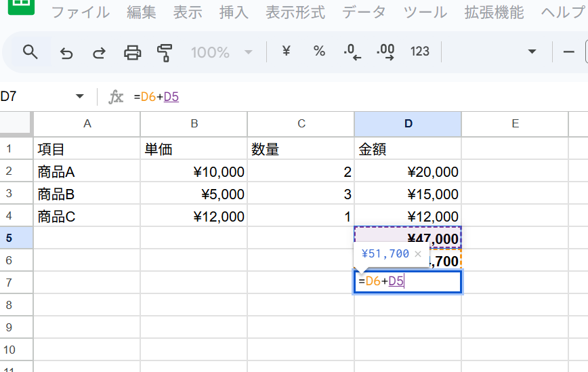Open the ファイル menu

[80, 12]
